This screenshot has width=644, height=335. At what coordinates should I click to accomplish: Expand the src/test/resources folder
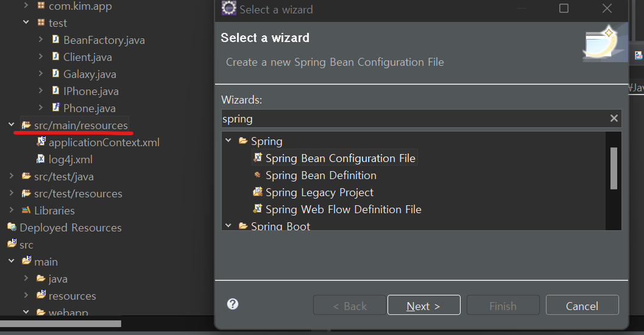12,192
